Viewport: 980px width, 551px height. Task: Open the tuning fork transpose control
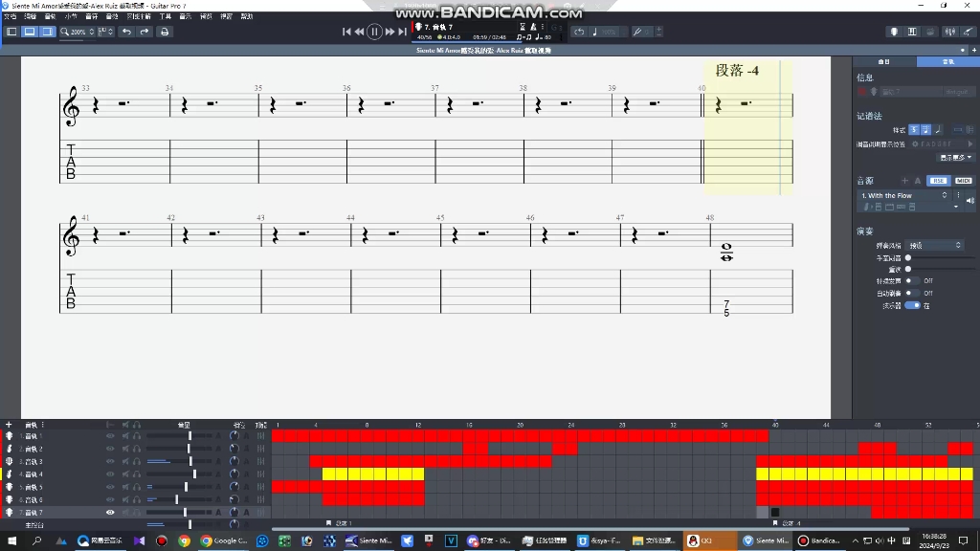(x=636, y=32)
